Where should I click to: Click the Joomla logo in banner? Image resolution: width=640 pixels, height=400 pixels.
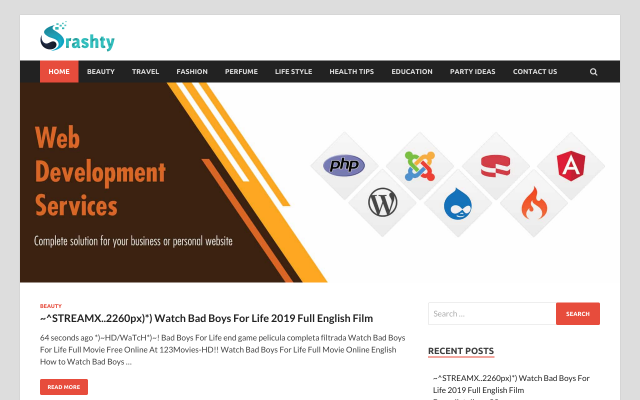pos(420,166)
